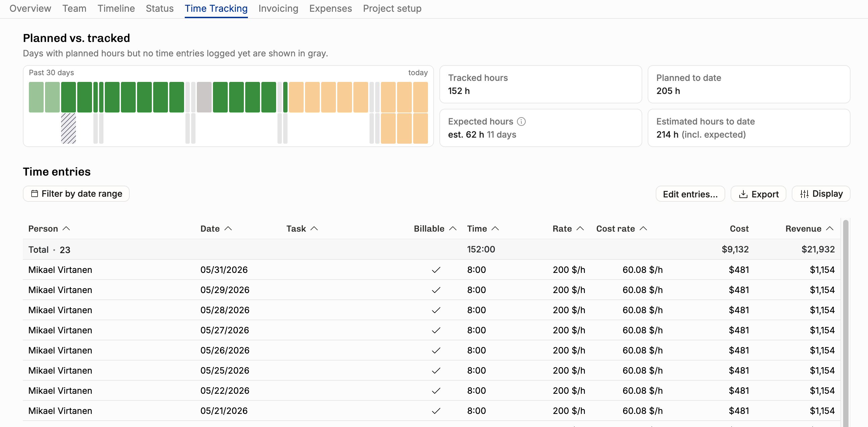
Task: Click the calendar icon in date filter
Action: (34, 194)
